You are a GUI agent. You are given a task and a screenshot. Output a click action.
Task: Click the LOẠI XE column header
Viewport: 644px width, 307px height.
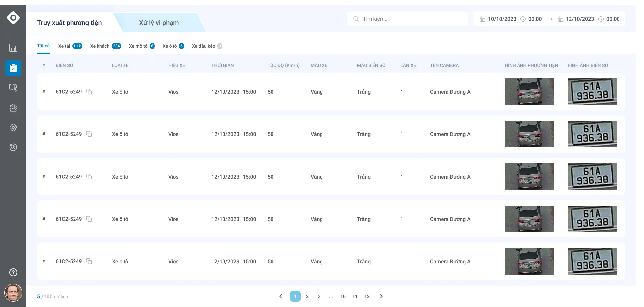click(120, 65)
